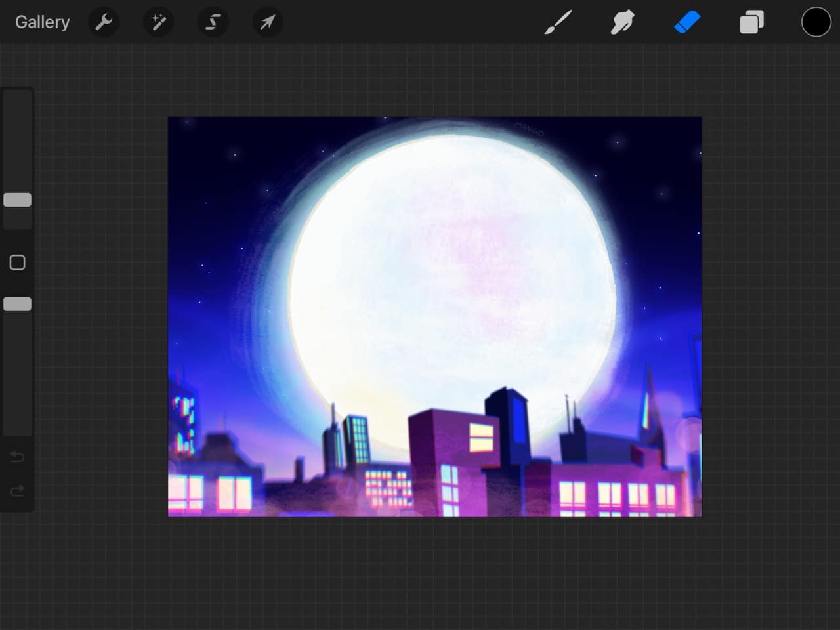
Task: Toggle Eraser active state in the toolbar
Action: coord(686,22)
